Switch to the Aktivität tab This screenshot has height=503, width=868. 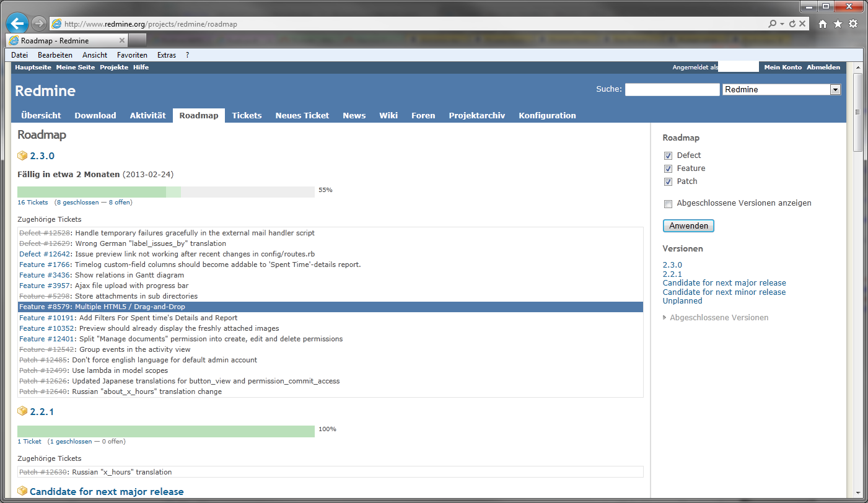[148, 115]
